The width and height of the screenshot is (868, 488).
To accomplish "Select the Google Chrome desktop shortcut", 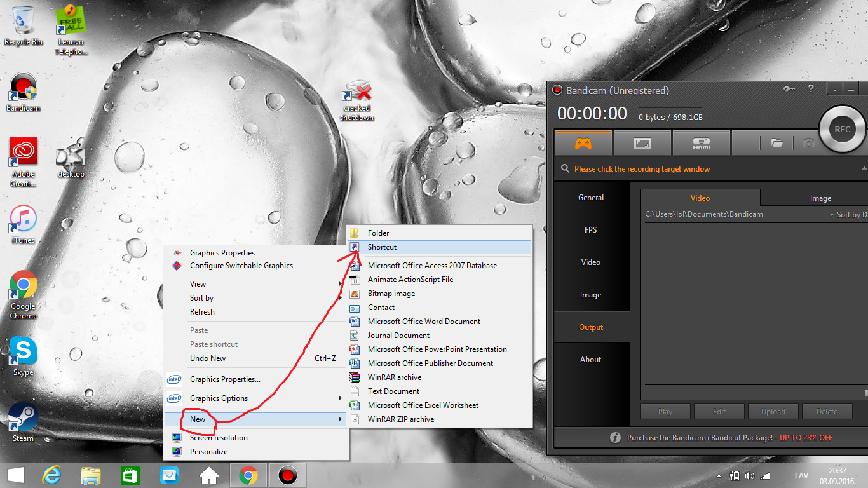I will coord(24,294).
